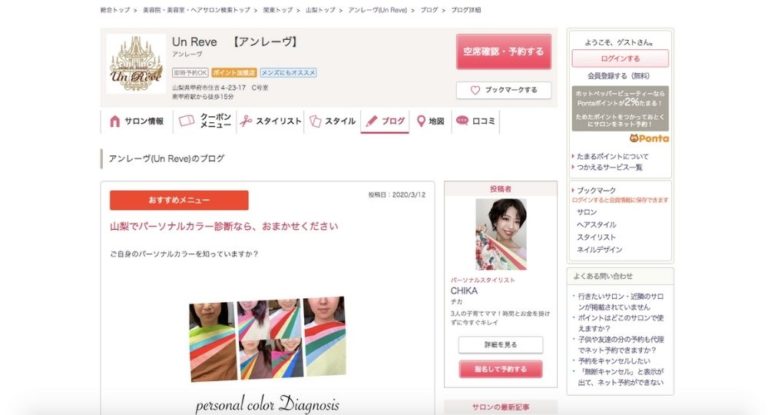Click the speech bubble icon for 口コミ

tap(462, 121)
